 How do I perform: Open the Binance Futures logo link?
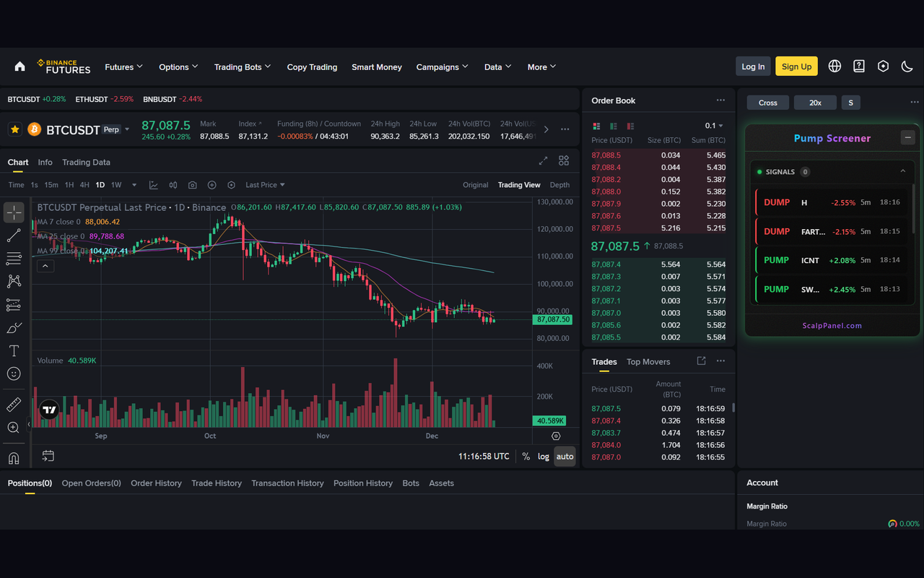coord(64,66)
